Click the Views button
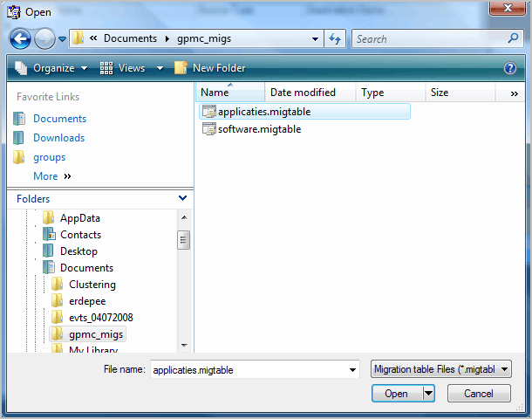 coord(123,68)
